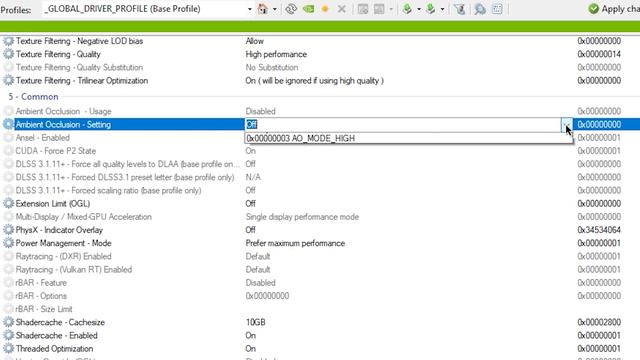
Task: Click greyed icon of Texture Filtering Quality Substitution
Action: click(x=8, y=67)
